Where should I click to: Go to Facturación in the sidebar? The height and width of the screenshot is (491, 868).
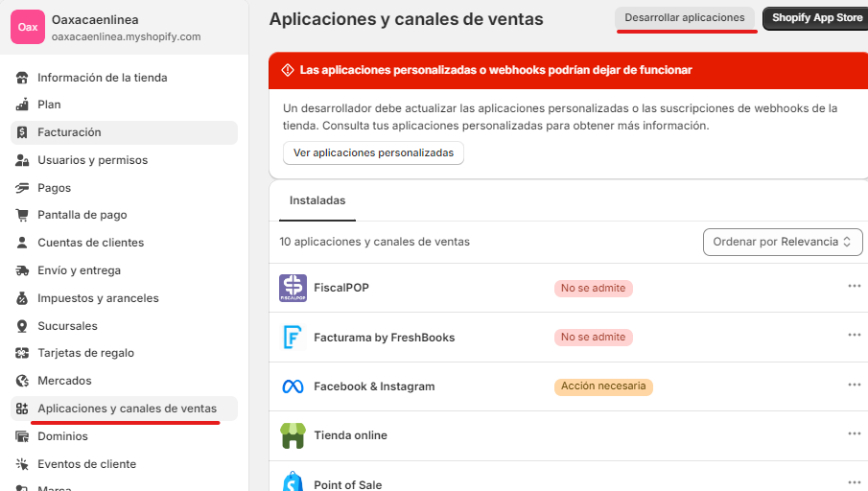[x=69, y=132]
